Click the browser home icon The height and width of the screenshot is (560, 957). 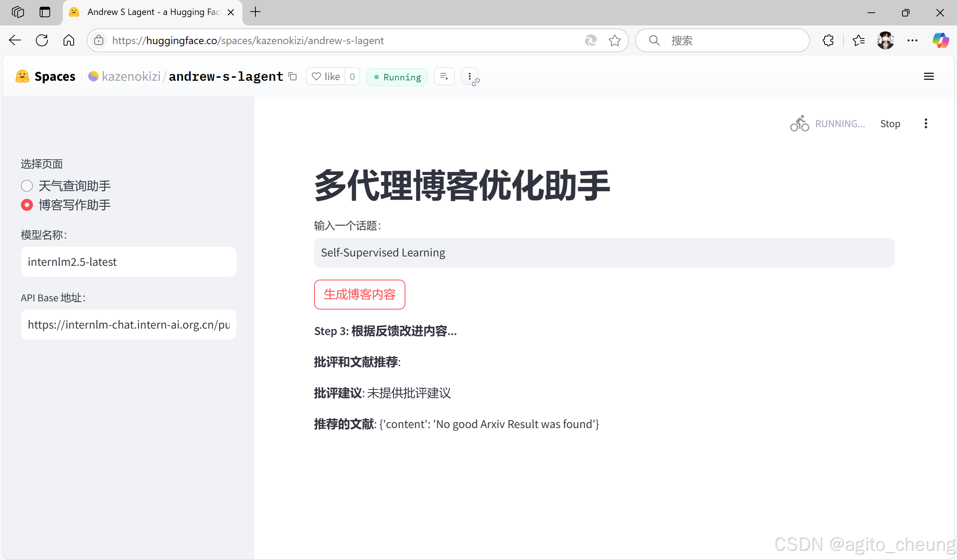click(x=69, y=41)
